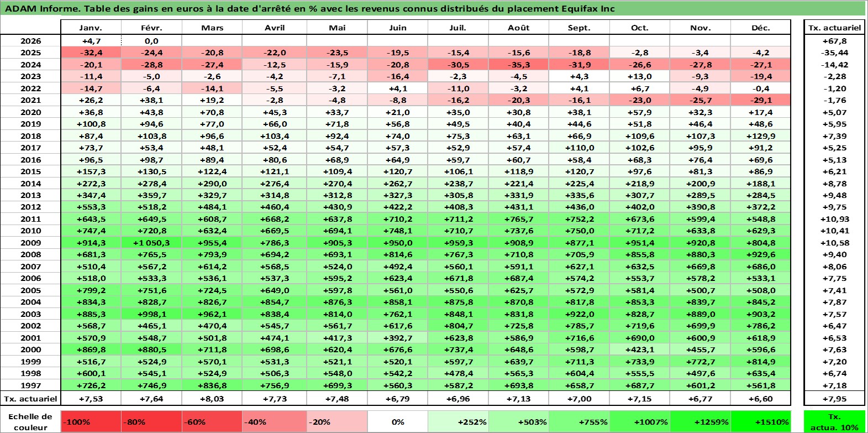Click cell +392,7 in 2001 row

pos(397,338)
